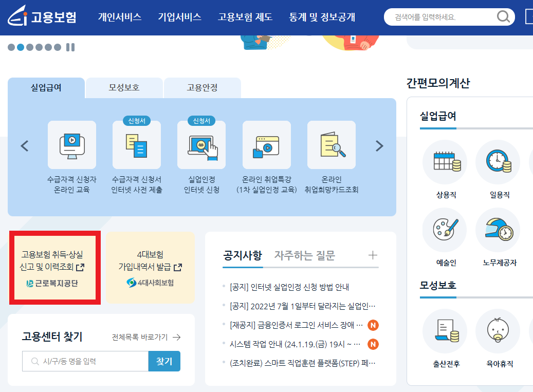Click 전체목록 바로가기 link
The height and width of the screenshot is (392, 533).
146,338
